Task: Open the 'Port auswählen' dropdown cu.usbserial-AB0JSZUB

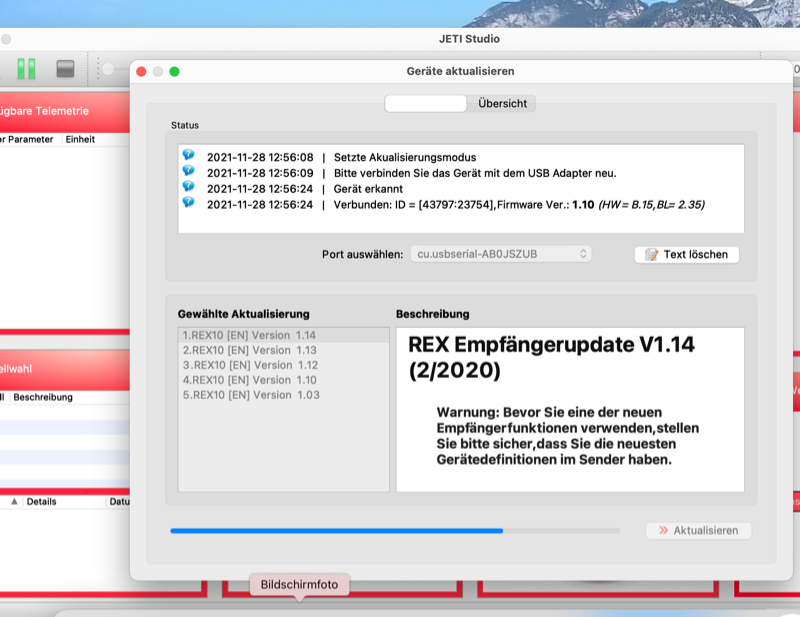Action: (501, 254)
